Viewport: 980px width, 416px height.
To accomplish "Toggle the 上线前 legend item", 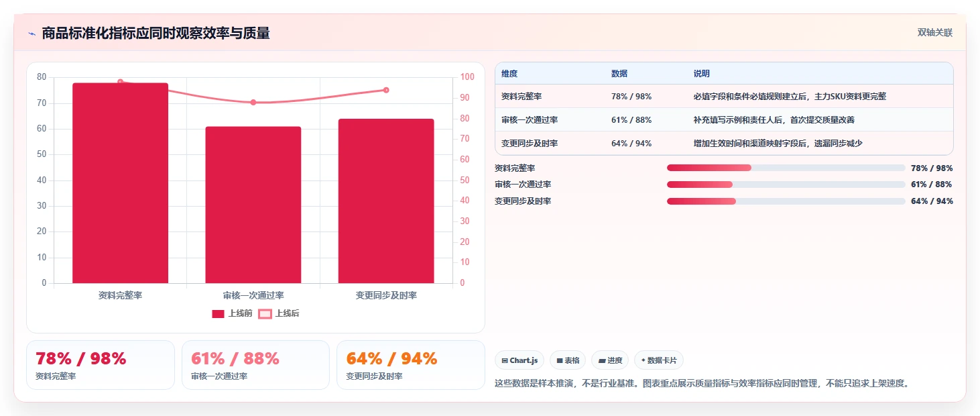I will pos(232,313).
